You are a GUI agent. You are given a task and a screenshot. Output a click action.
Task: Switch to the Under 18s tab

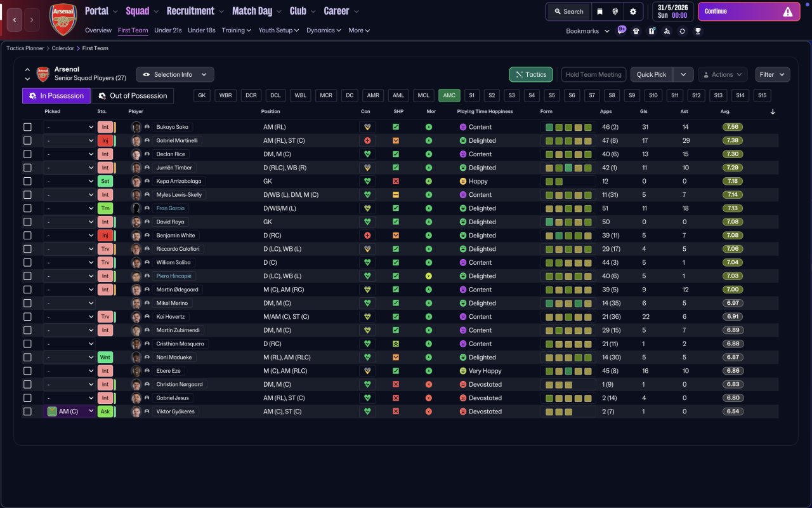click(202, 30)
